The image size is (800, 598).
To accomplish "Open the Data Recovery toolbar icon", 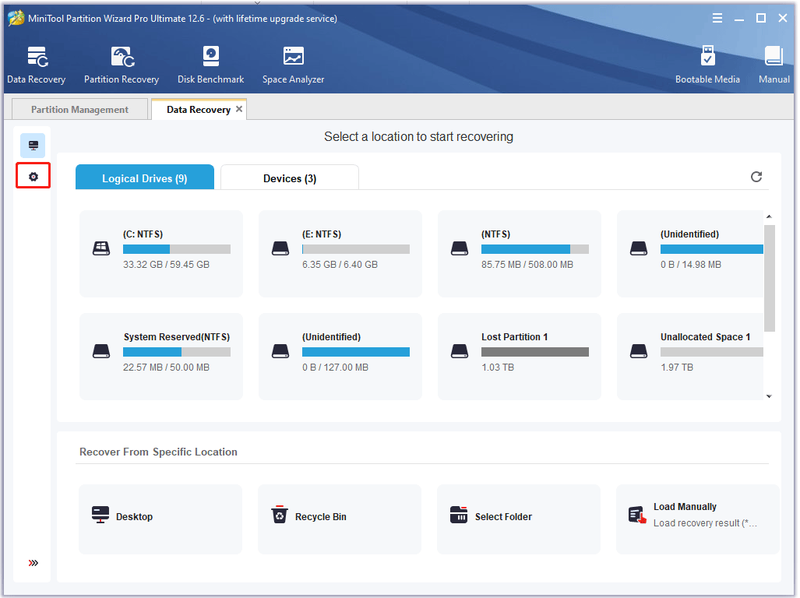I will 36,65.
